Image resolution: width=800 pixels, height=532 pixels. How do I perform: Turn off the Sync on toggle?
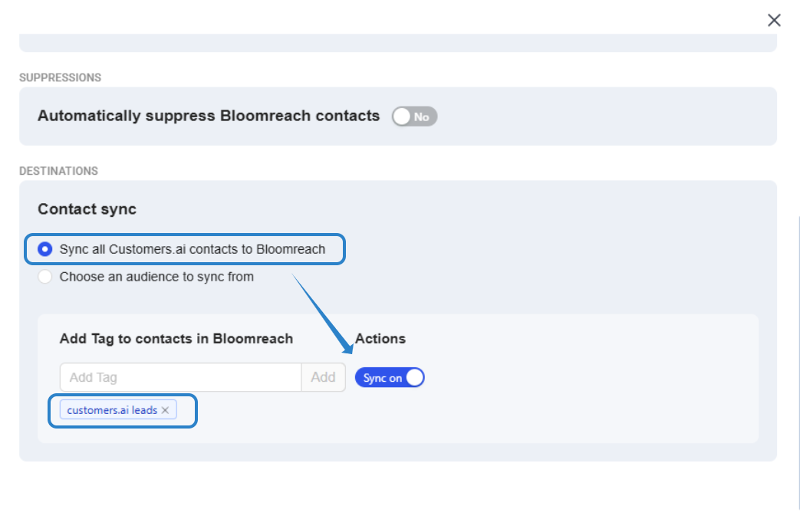pyautogui.click(x=390, y=378)
